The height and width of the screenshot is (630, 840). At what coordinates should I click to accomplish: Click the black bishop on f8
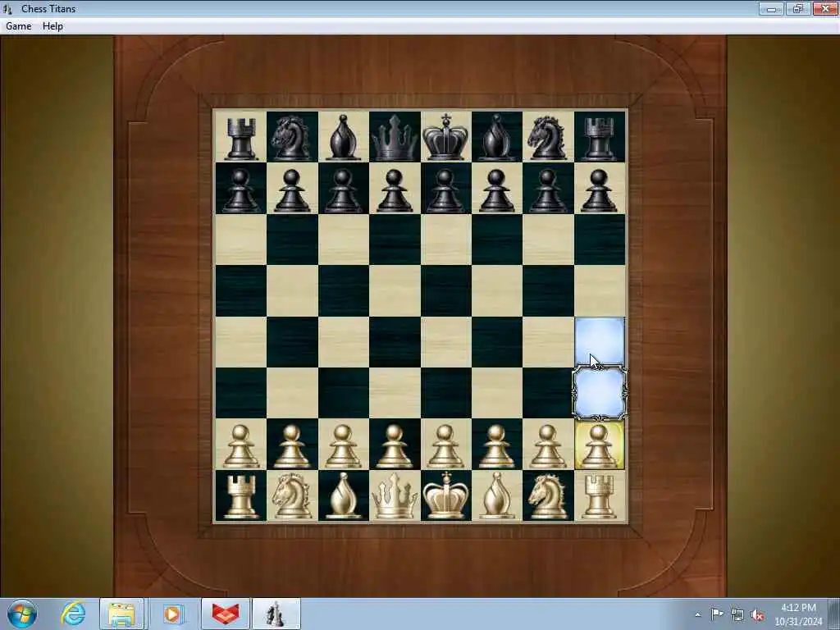coord(496,138)
